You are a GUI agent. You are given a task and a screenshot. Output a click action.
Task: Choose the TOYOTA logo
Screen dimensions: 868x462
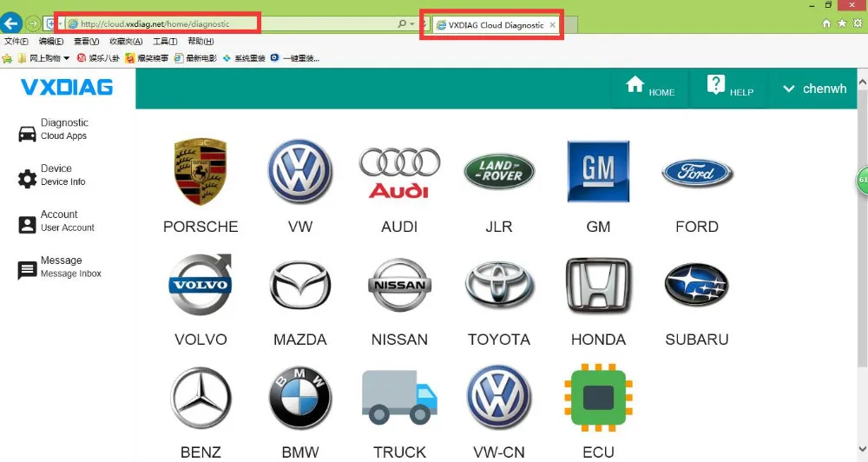pyautogui.click(x=499, y=285)
